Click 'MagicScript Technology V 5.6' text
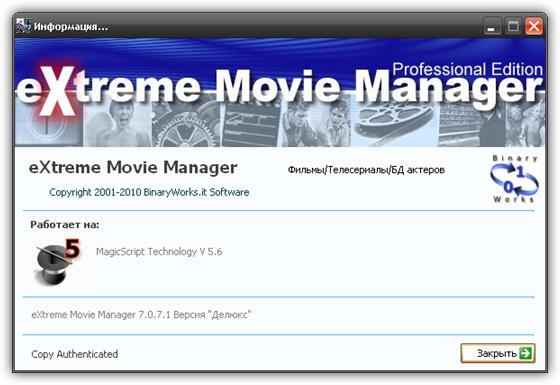The width and height of the screenshot is (560, 385). click(x=159, y=251)
